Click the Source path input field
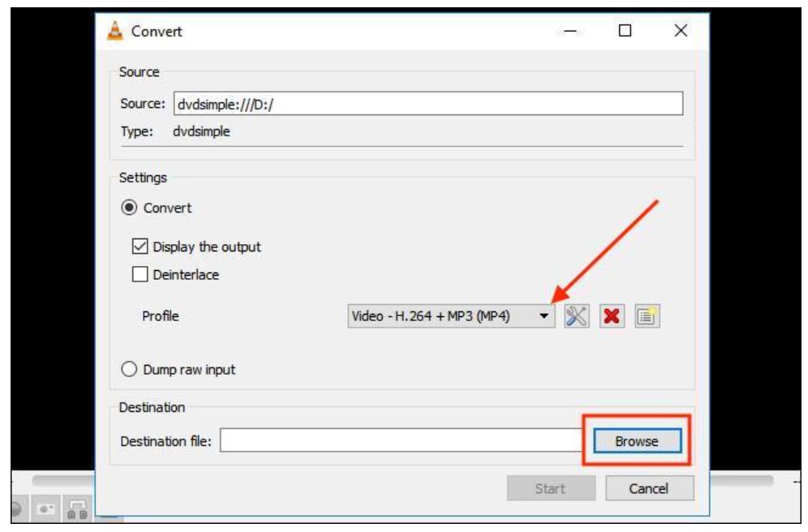The image size is (808, 532). pyautogui.click(x=426, y=104)
